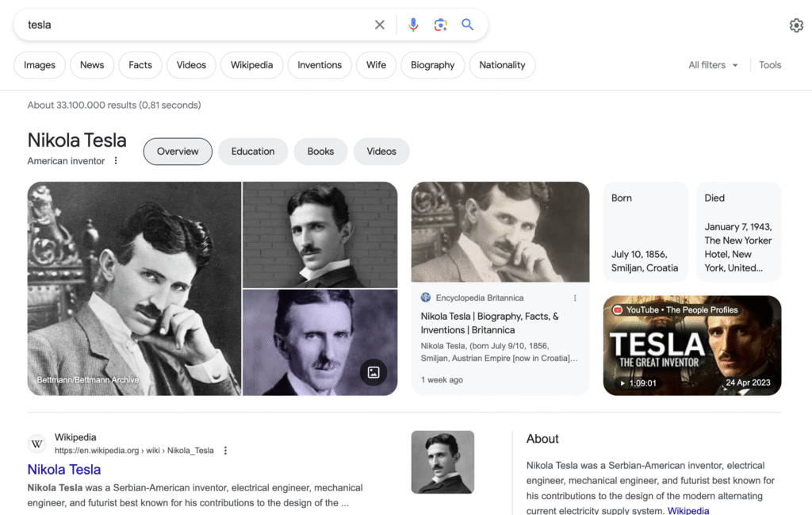Click the blue magnifier search icon
This screenshot has height=515, width=812.
click(x=468, y=25)
